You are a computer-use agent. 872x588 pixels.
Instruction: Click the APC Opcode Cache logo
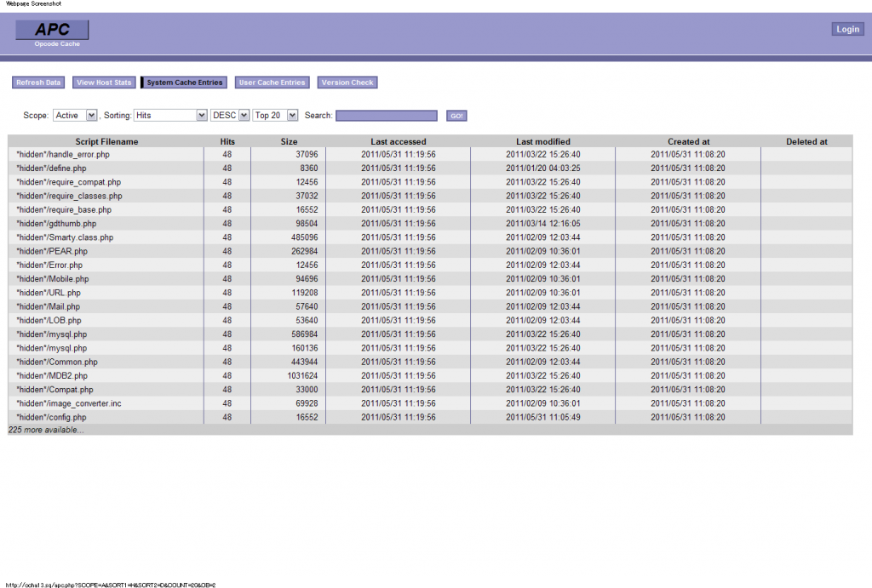pos(52,33)
